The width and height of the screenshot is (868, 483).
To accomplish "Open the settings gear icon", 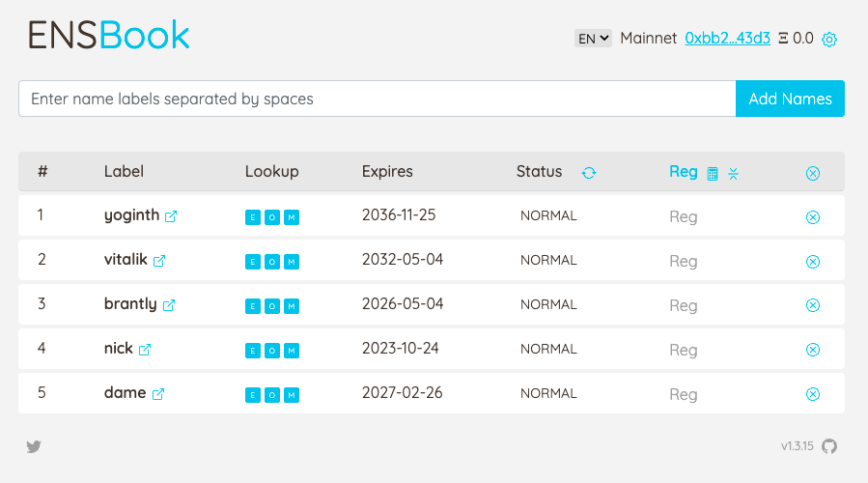I will (x=829, y=40).
